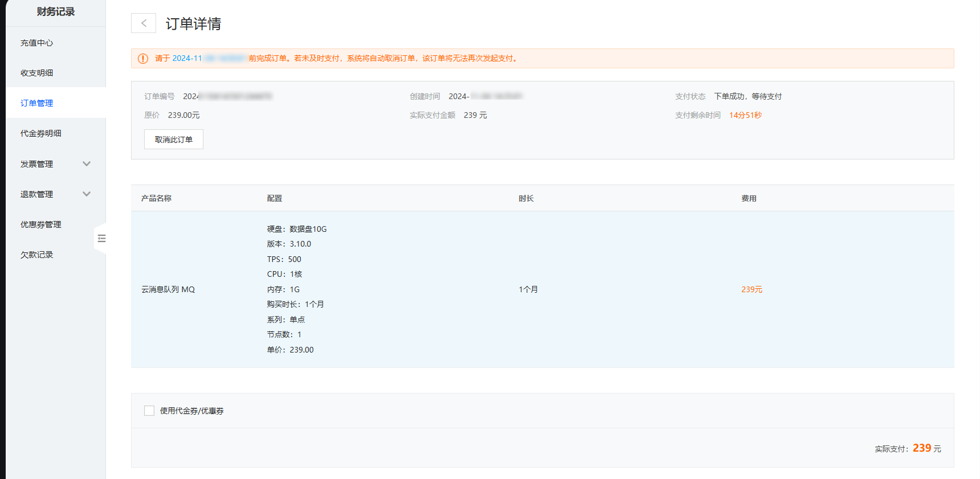
Task: Click the 发票管理 menu label
Action: click(37, 164)
